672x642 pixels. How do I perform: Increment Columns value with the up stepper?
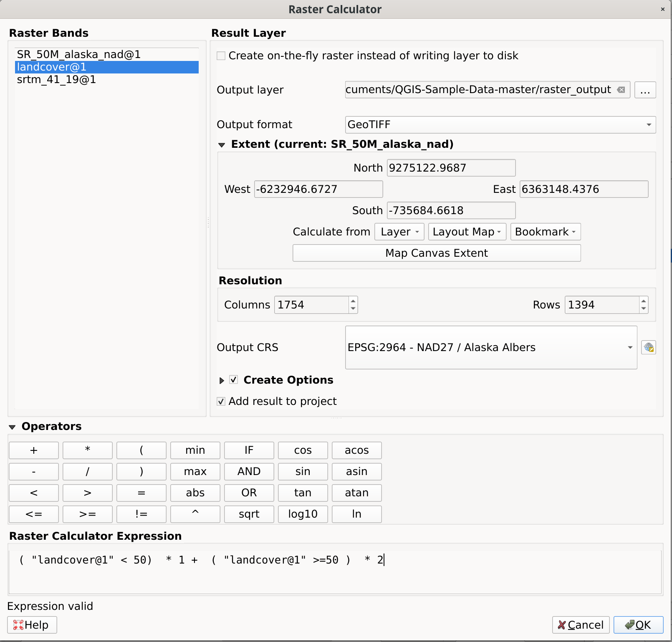[352, 301]
